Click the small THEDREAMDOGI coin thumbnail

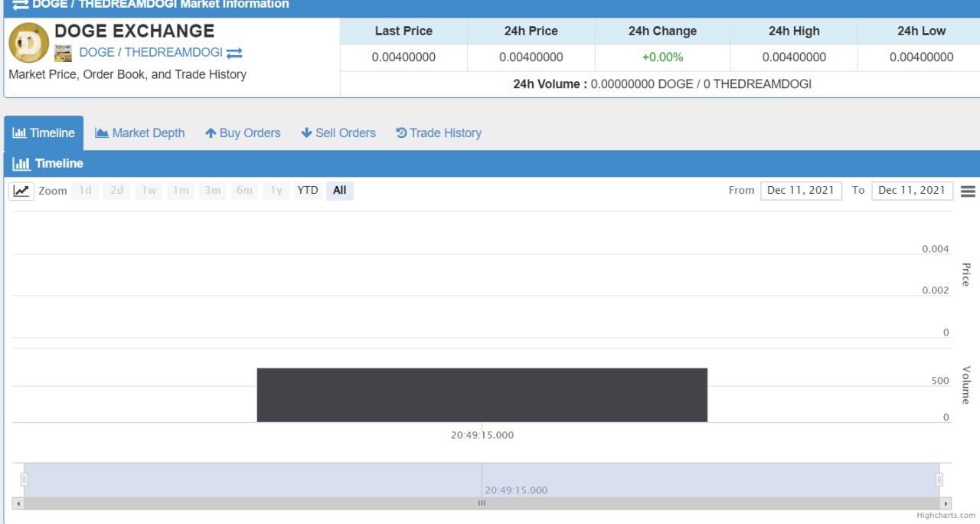pos(63,53)
